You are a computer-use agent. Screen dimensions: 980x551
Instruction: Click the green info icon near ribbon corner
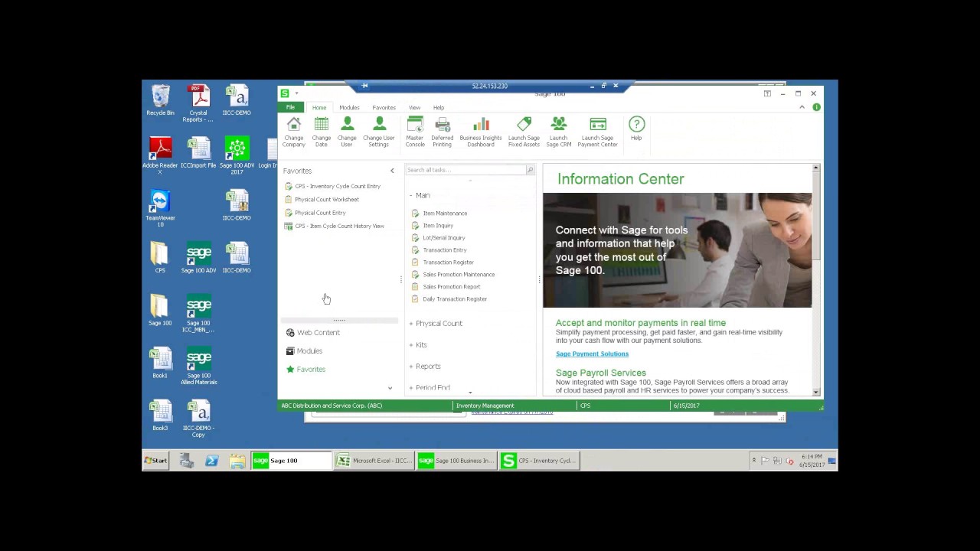click(x=816, y=107)
